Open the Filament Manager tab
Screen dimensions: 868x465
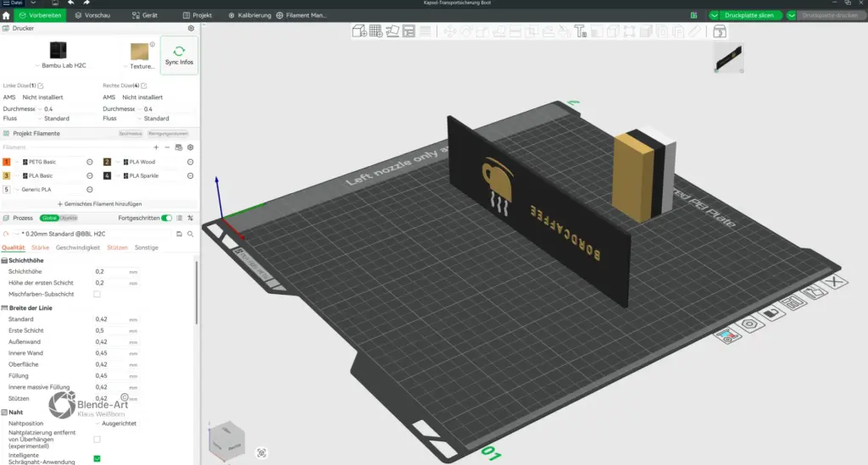point(302,15)
